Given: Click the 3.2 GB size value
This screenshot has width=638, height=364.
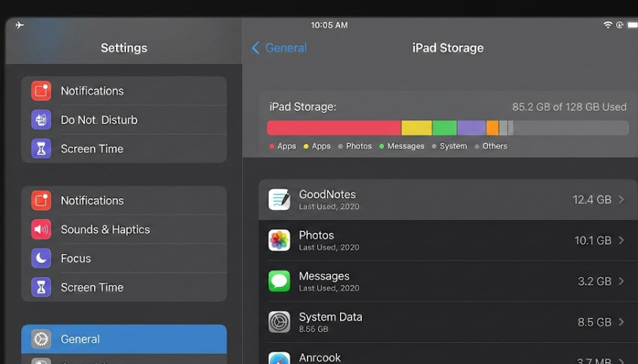Looking at the screenshot, I should 595,281.
